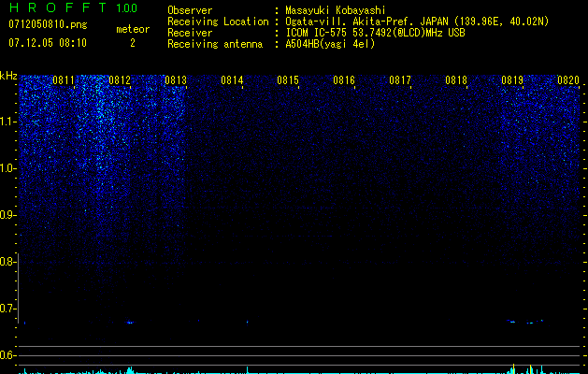
Task: Click the 0815 time marker
Action: click(x=288, y=80)
